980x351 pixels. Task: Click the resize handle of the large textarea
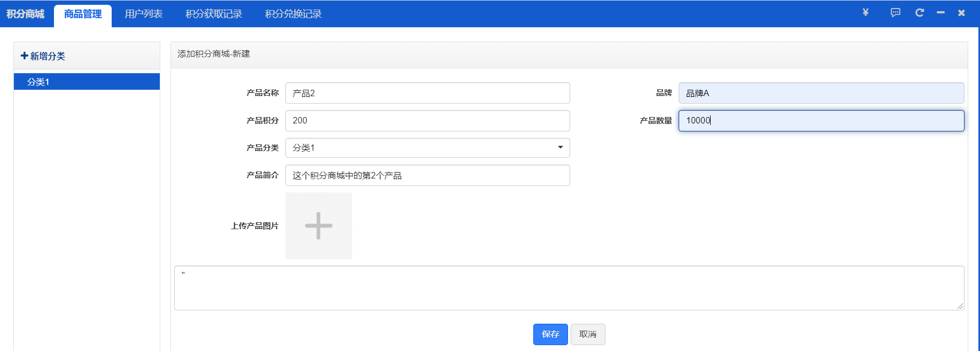click(x=960, y=306)
